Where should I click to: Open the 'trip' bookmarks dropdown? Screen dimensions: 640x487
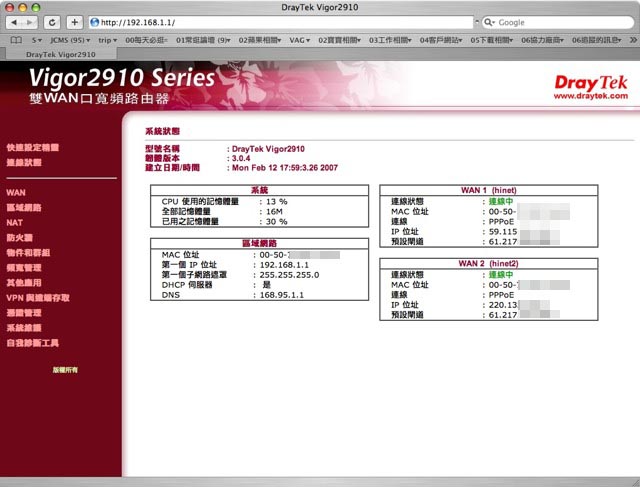(x=107, y=40)
